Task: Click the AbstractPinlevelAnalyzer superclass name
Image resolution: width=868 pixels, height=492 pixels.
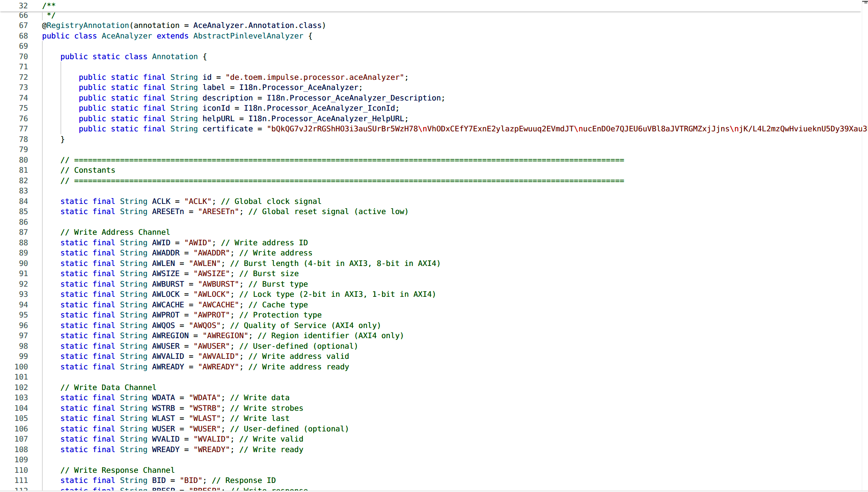Action: coord(248,36)
